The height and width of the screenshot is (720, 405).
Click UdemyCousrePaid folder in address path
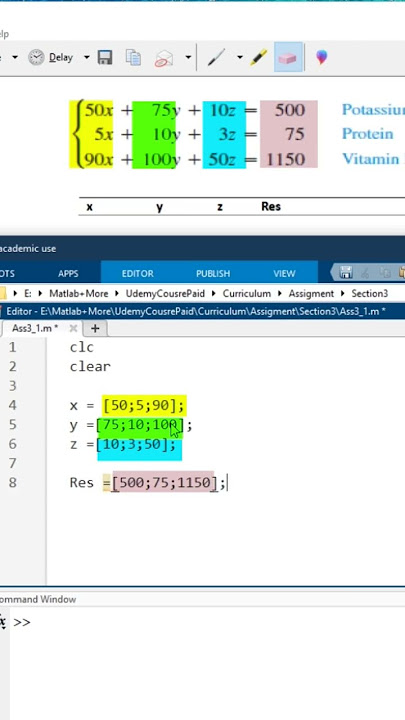pos(165,293)
